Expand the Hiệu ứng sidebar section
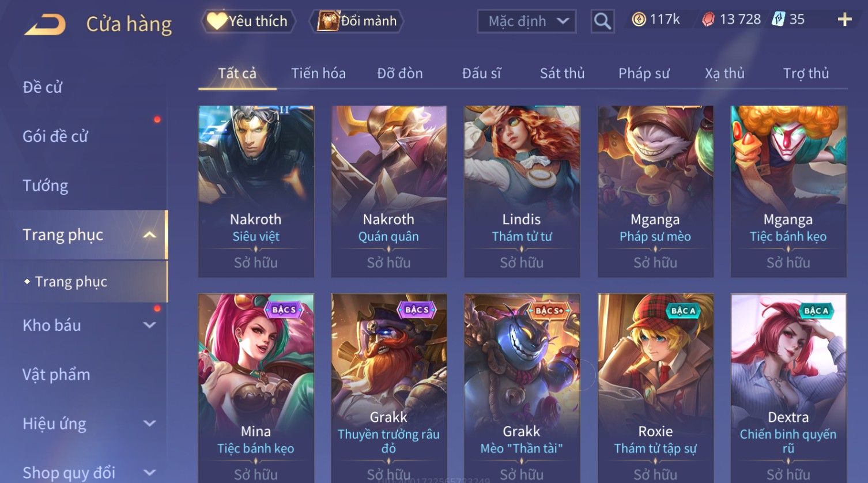Screen dimensions: 868x483 point(149,424)
